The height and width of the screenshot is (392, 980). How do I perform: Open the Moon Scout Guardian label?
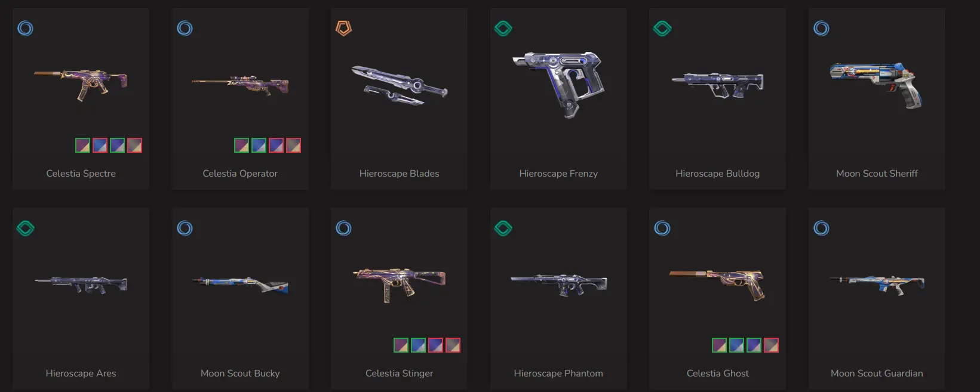click(877, 374)
